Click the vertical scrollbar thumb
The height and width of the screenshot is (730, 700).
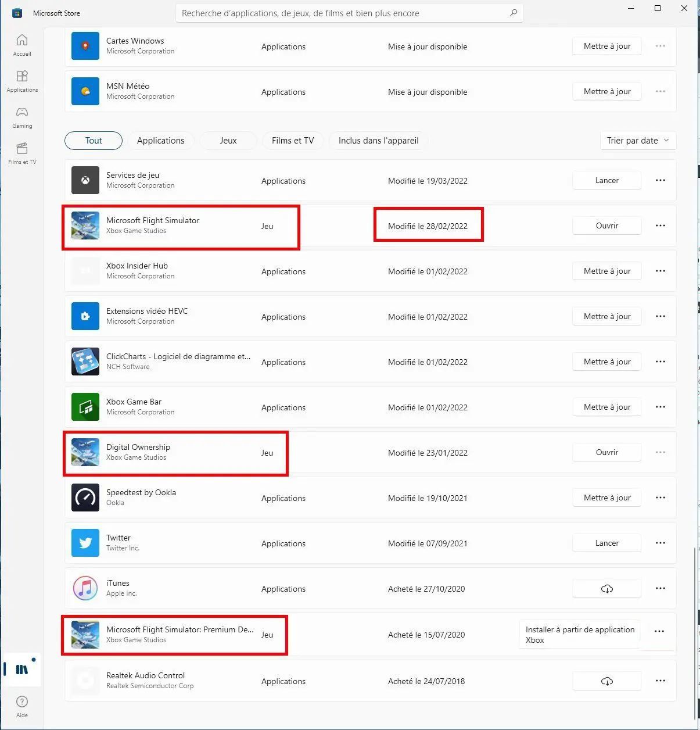(x=695, y=634)
